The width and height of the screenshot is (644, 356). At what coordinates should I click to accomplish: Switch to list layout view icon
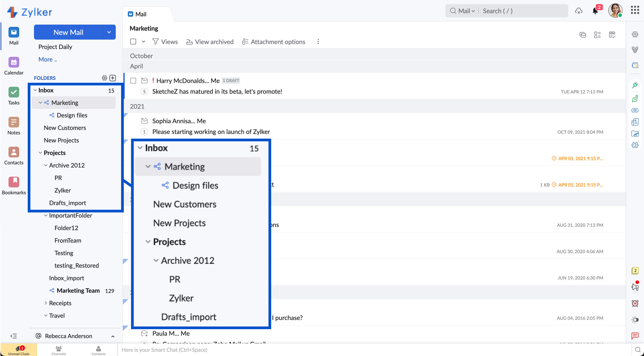pos(598,35)
